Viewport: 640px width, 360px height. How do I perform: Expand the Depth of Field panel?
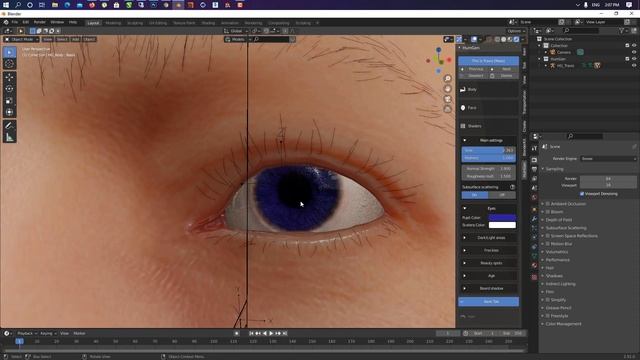click(x=559, y=220)
